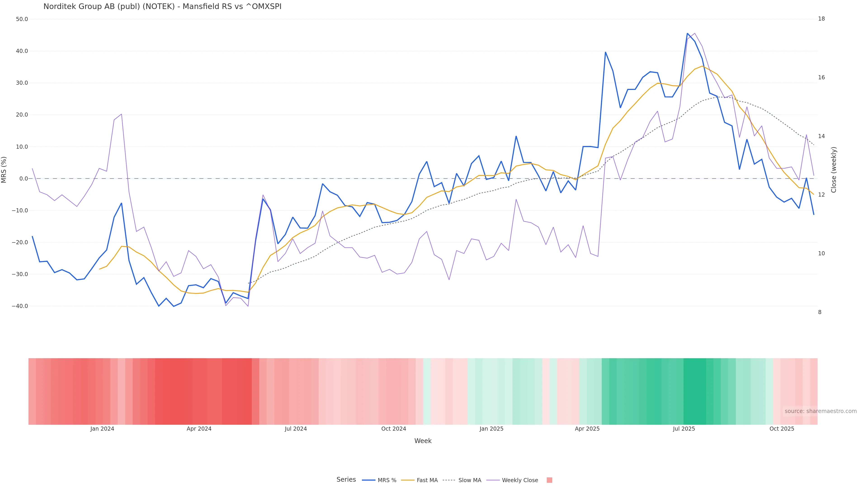Click the "Series" legend title
This screenshot has height=488, width=868.
click(346, 480)
